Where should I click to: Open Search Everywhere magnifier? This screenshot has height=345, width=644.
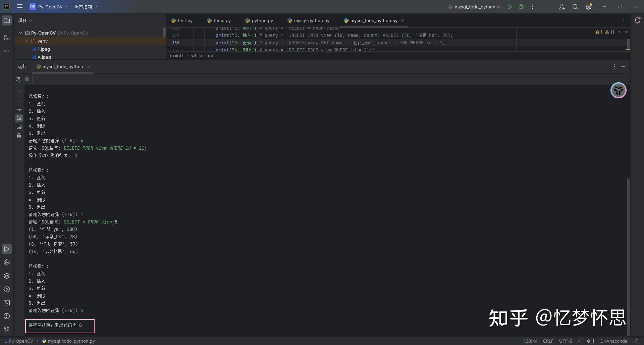coord(575,7)
